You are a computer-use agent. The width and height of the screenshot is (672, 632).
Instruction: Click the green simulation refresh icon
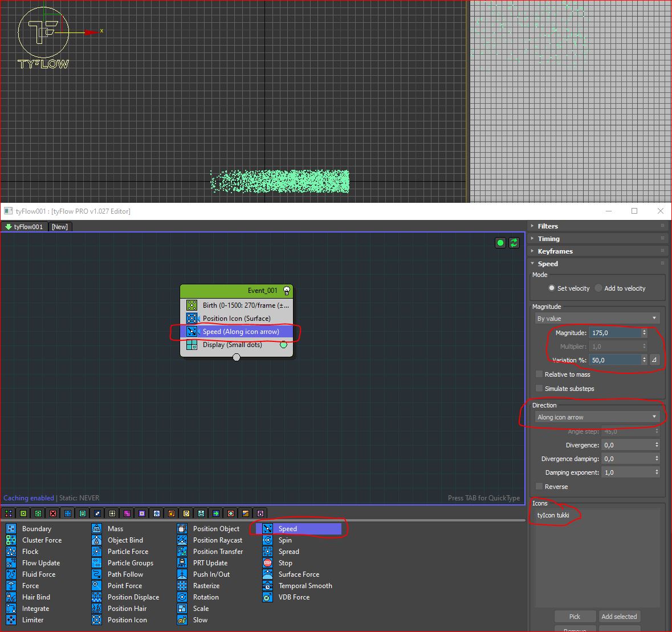pyautogui.click(x=514, y=243)
